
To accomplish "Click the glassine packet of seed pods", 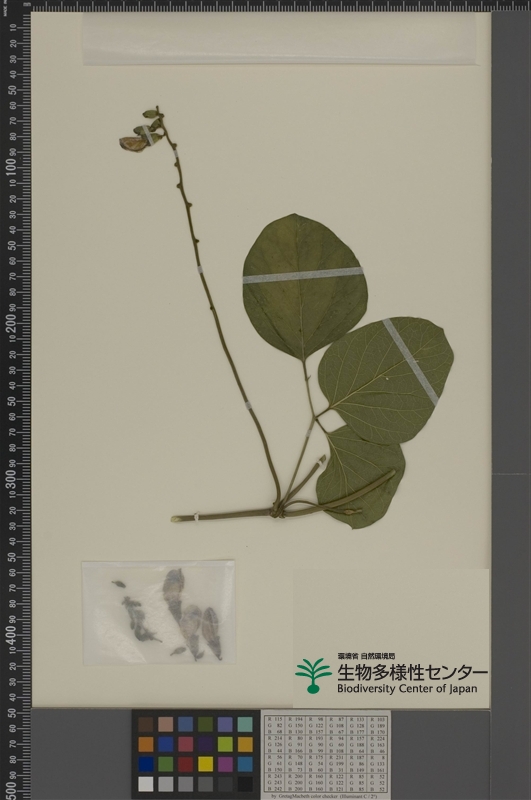I will click(159, 613).
